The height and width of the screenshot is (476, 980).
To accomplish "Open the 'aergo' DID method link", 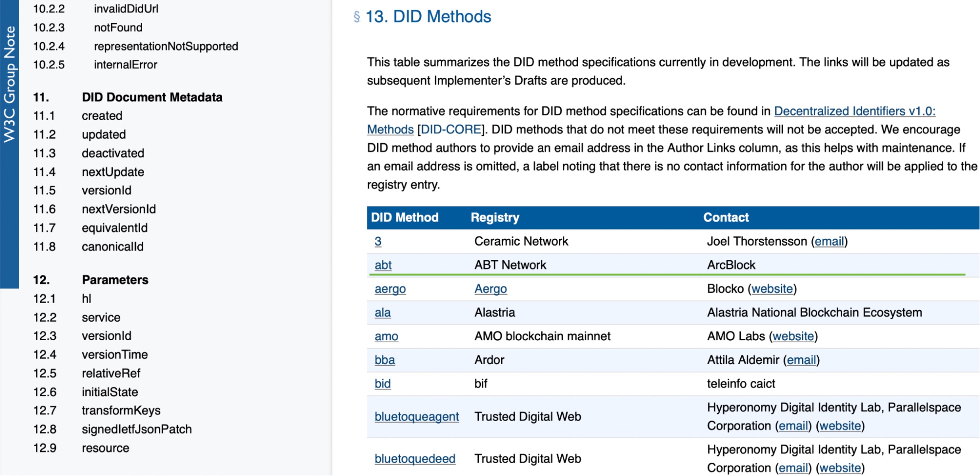I will (x=390, y=289).
